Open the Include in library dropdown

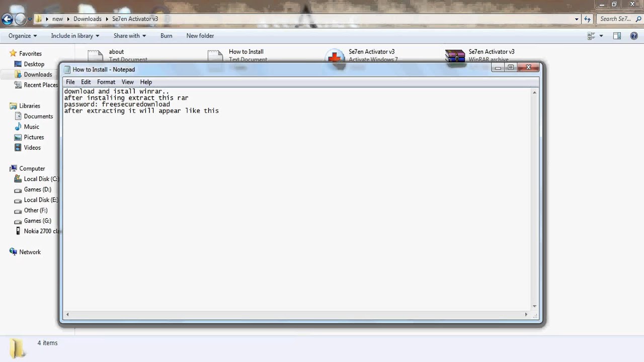coord(75,36)
